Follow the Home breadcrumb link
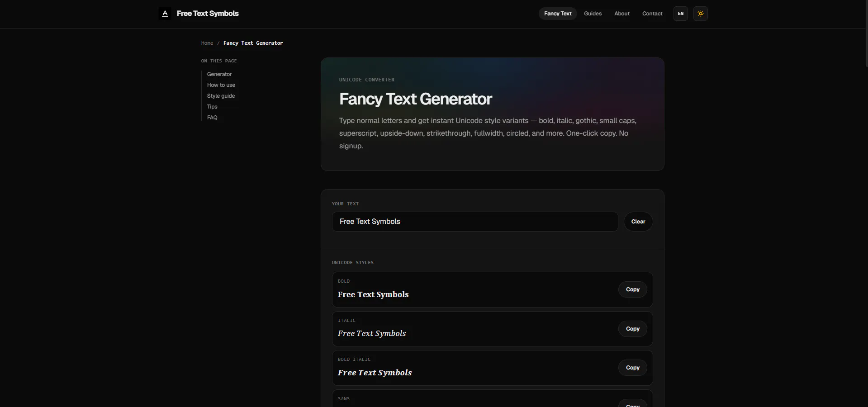Screen dimensions: 868x407 point(207,43)
